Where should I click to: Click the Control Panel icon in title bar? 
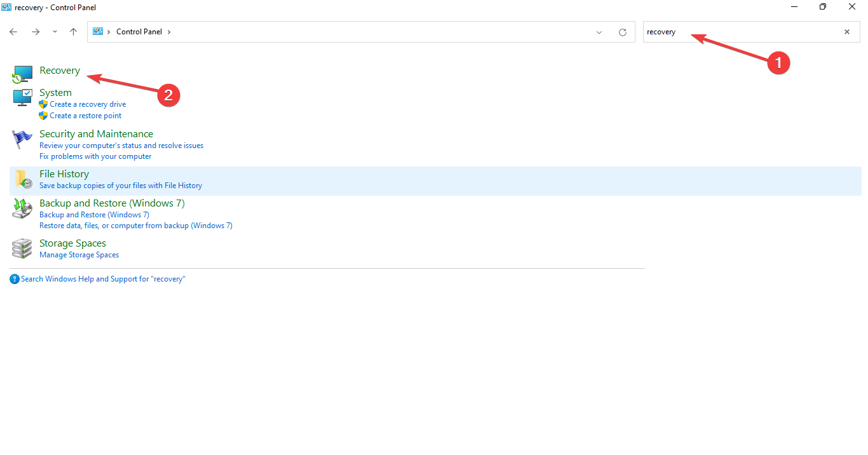coord(6,7)
